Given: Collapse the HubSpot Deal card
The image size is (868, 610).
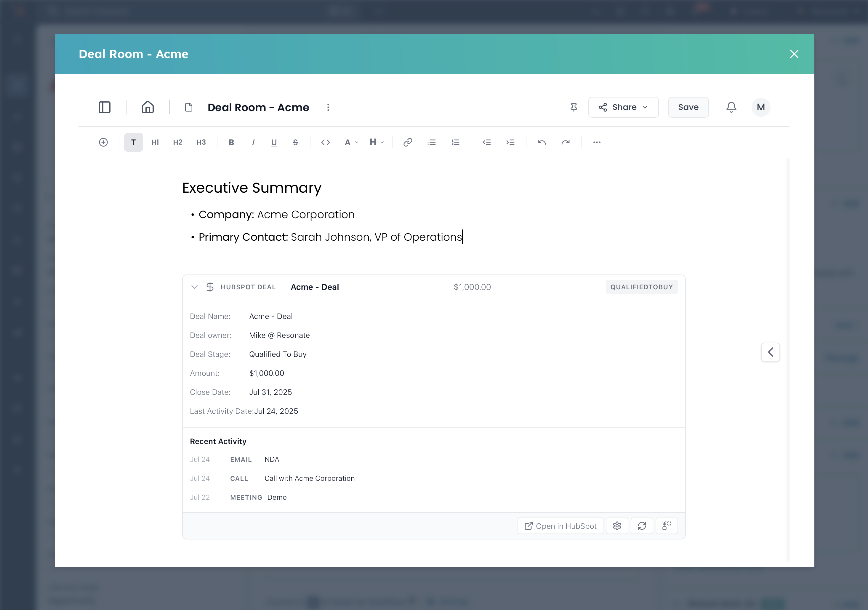Looking at the screenshot, I should [195, 287].
